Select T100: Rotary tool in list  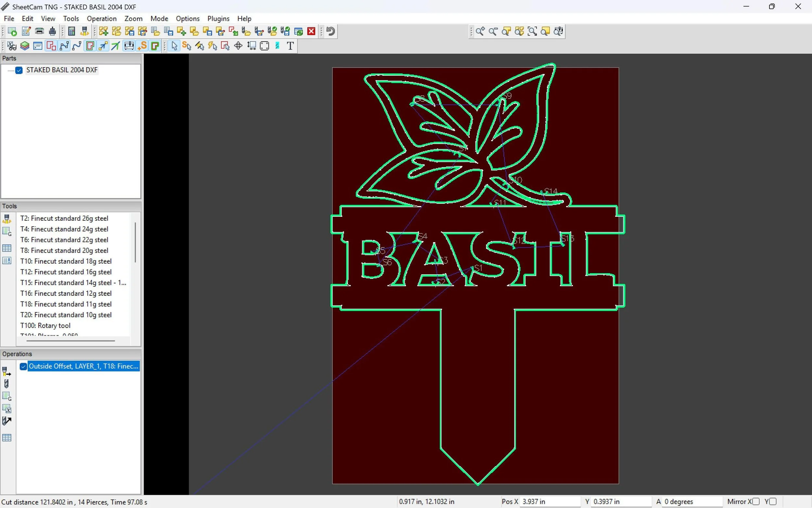(x=45, y=326)
